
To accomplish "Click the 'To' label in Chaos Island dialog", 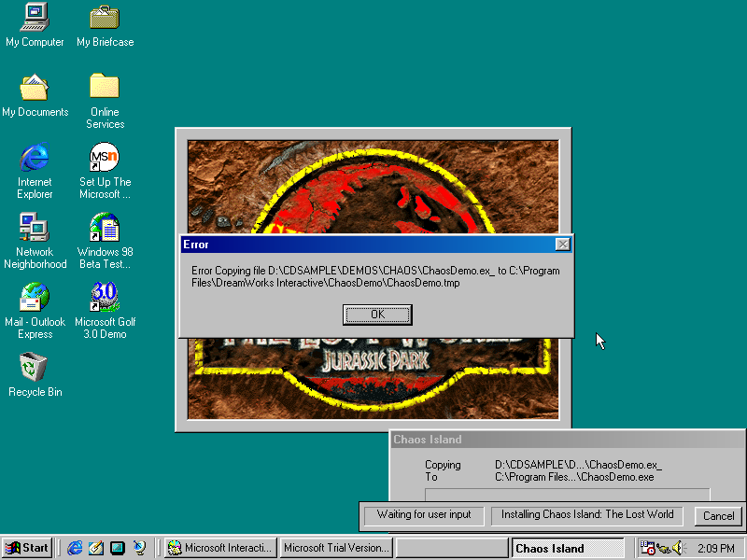I will click(x=431, y=477).
